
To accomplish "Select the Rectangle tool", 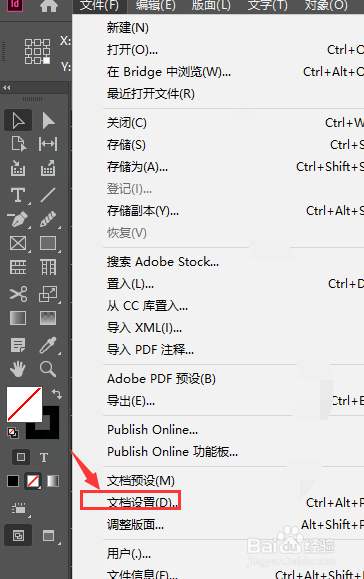I will pyautogui.click(x=48, y=243).
